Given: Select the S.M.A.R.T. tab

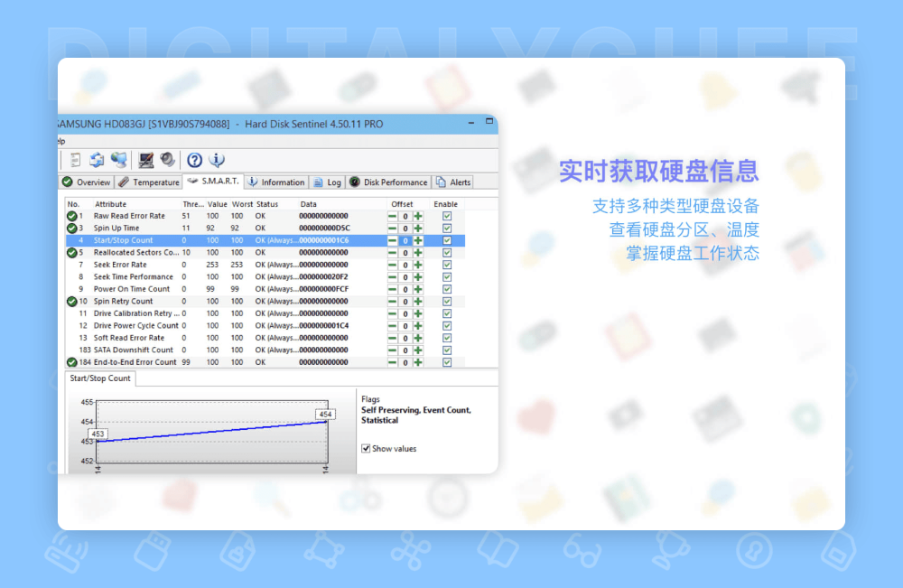Looking at the screenshot, I should tap(213, 182).
